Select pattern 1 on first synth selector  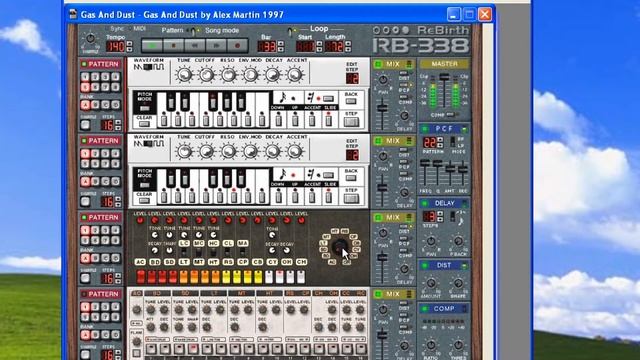point(85,76)
